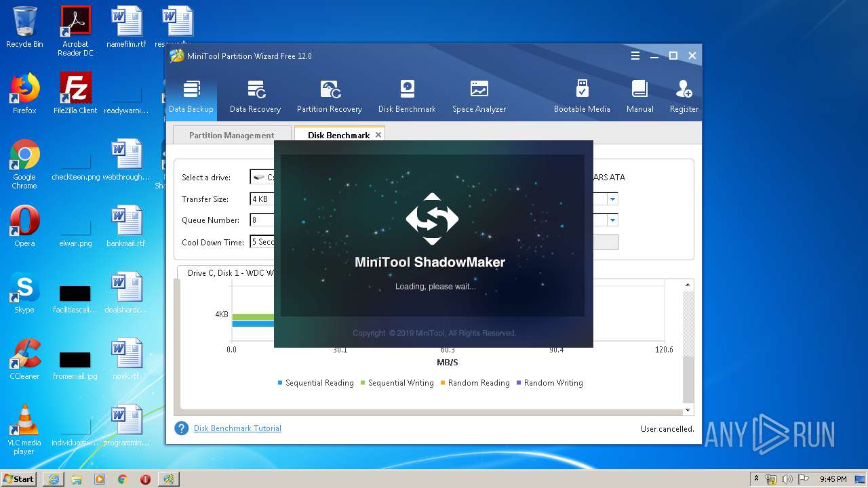Viewport: 868px width, 488px height.
Task: Toggle Random Reading legend entry
Action: click(x=475, y=383)
